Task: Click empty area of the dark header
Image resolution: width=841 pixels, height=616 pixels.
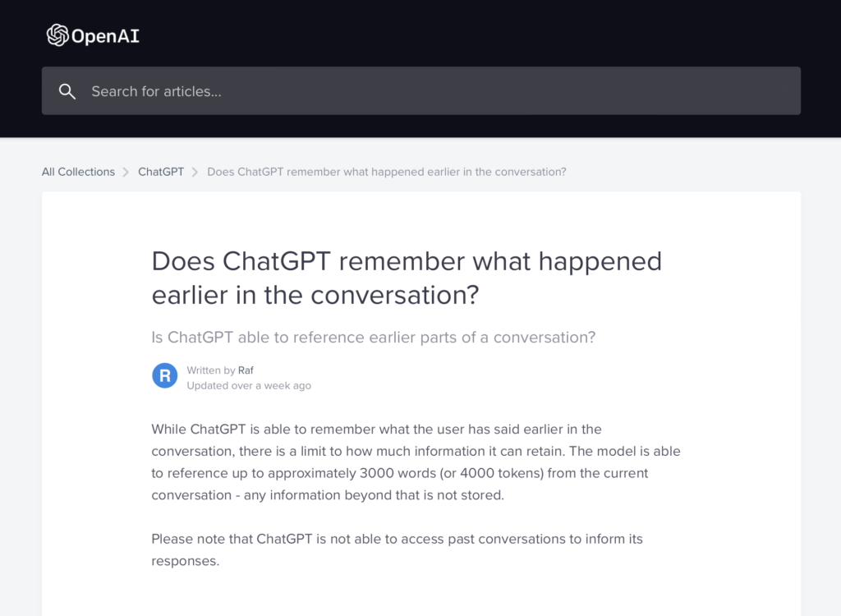Action: pyautogui.click(x=493, y=33)
